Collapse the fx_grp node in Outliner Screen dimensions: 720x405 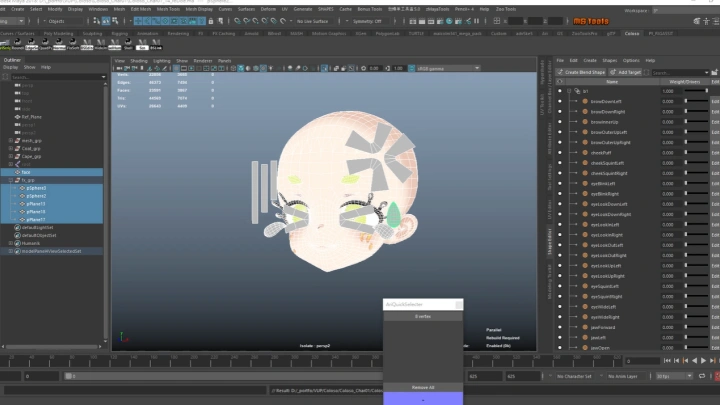point(11,180)
